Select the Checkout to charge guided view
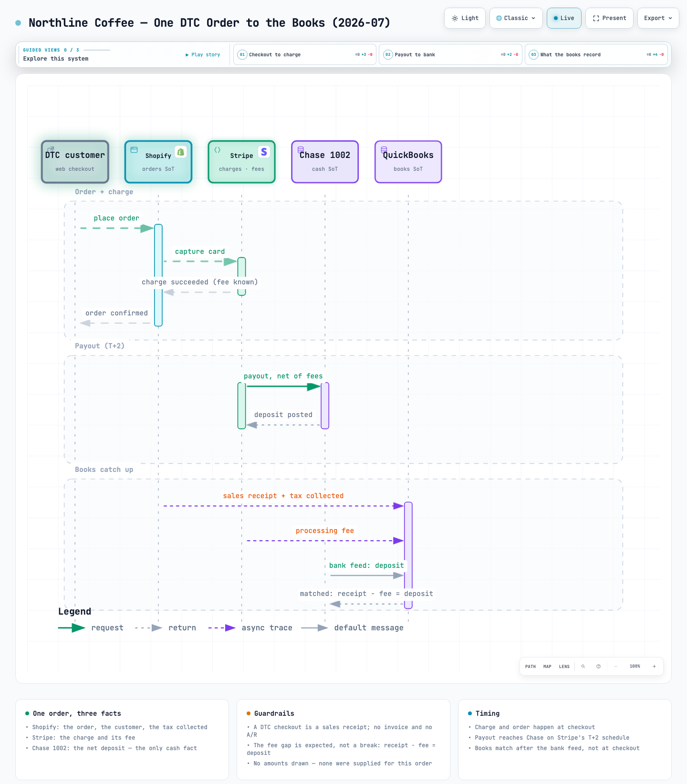 pos(305,54)
